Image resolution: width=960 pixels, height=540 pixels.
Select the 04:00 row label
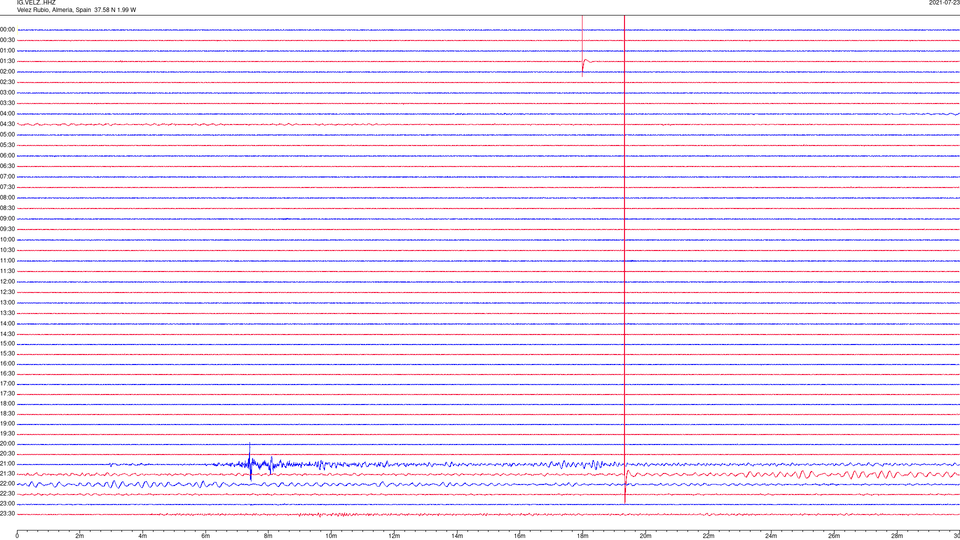click(x=7, y=113)
